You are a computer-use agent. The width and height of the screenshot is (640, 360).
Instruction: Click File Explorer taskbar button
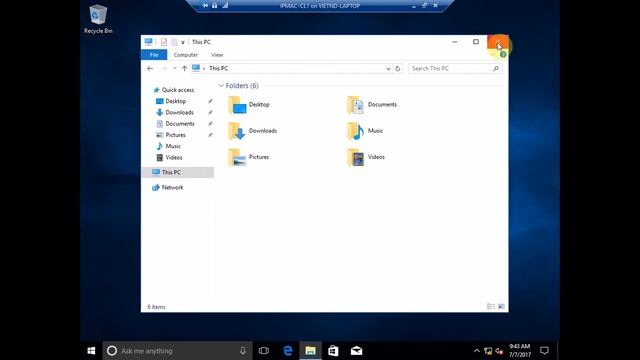[311, 351]
